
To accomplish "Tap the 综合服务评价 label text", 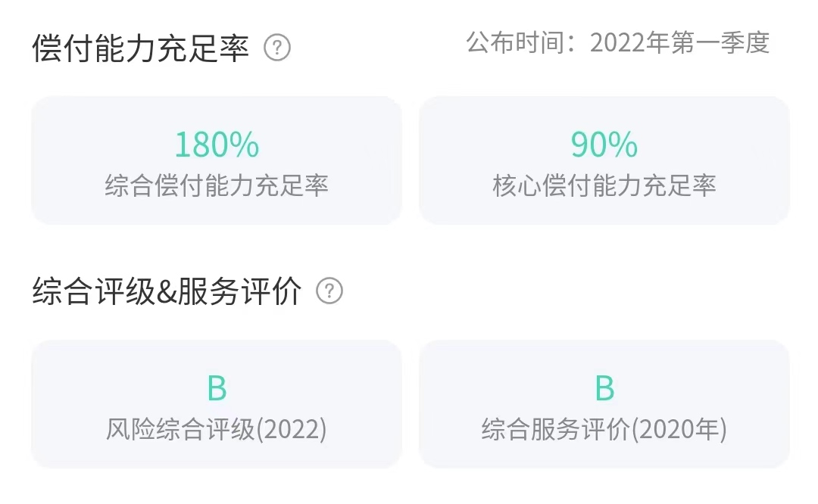I will (556, 430).
